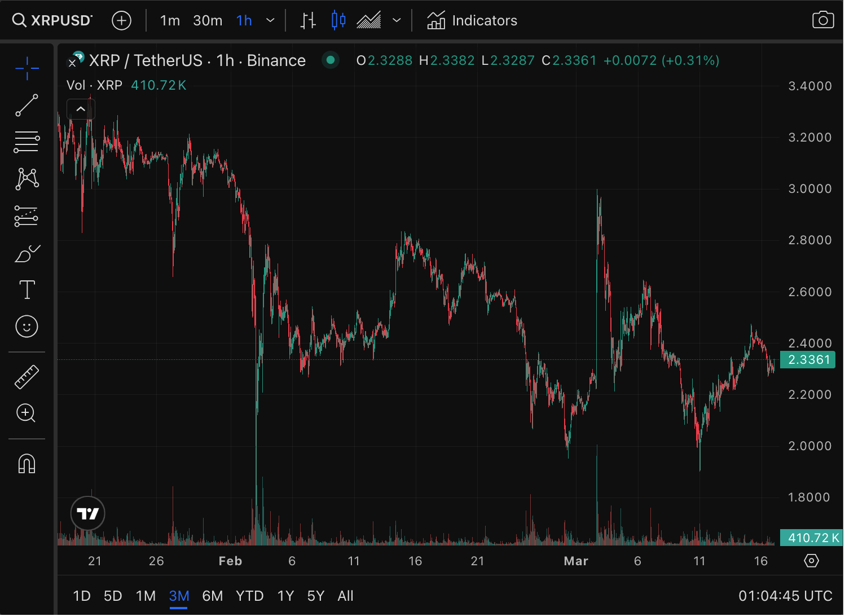Take a chart snapshot with the camera
The width and height of the screenshot is (845, 616).
pos(823,19)
